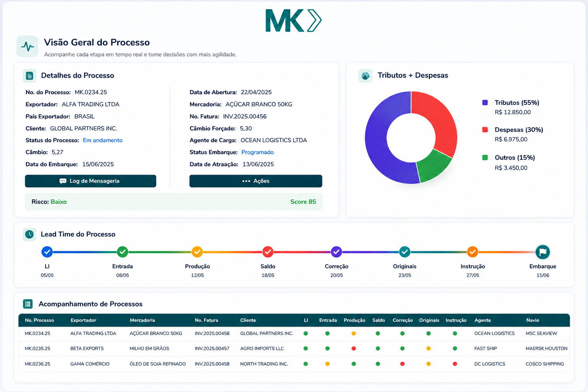Viewport: 588px width, 392px height.
Task: Select the Originais milestone marker
Action: click(x=405, y=252)
